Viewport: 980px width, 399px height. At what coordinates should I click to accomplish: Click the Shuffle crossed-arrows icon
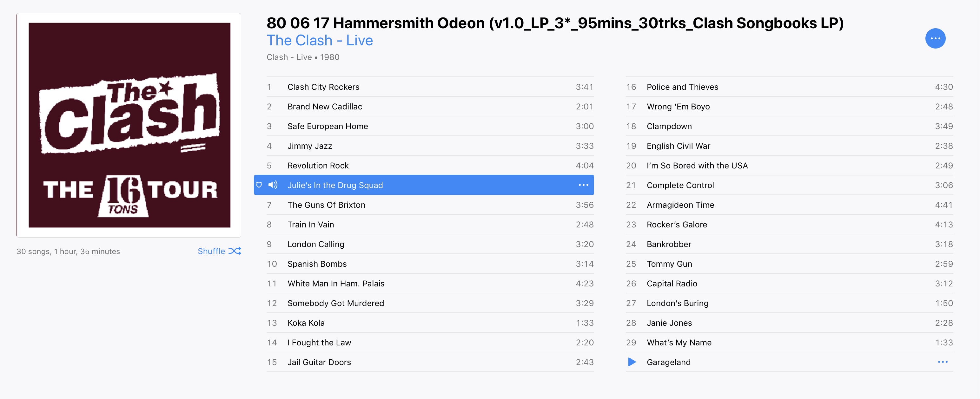click(235, 251)
